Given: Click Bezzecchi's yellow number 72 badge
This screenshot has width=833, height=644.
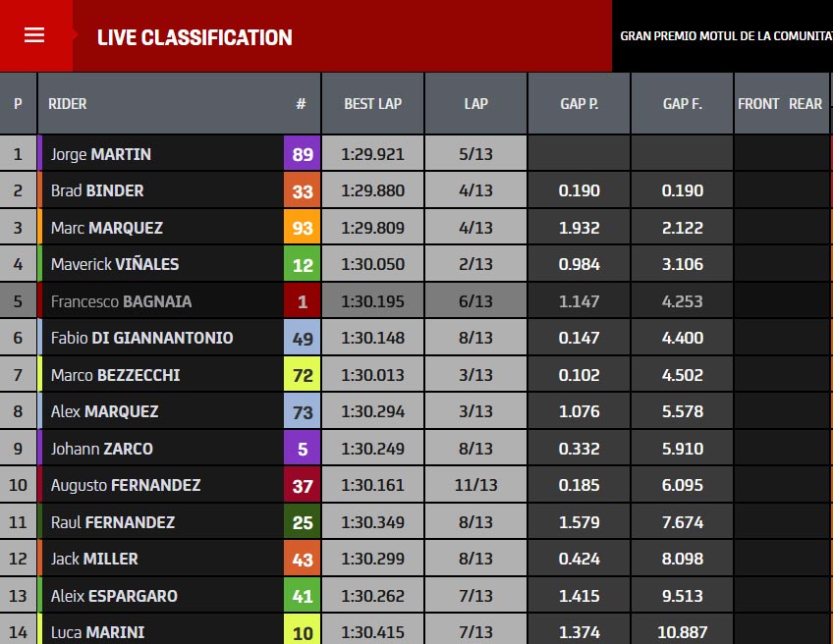Looking at the screenshot, I should [x=303, y=375].
